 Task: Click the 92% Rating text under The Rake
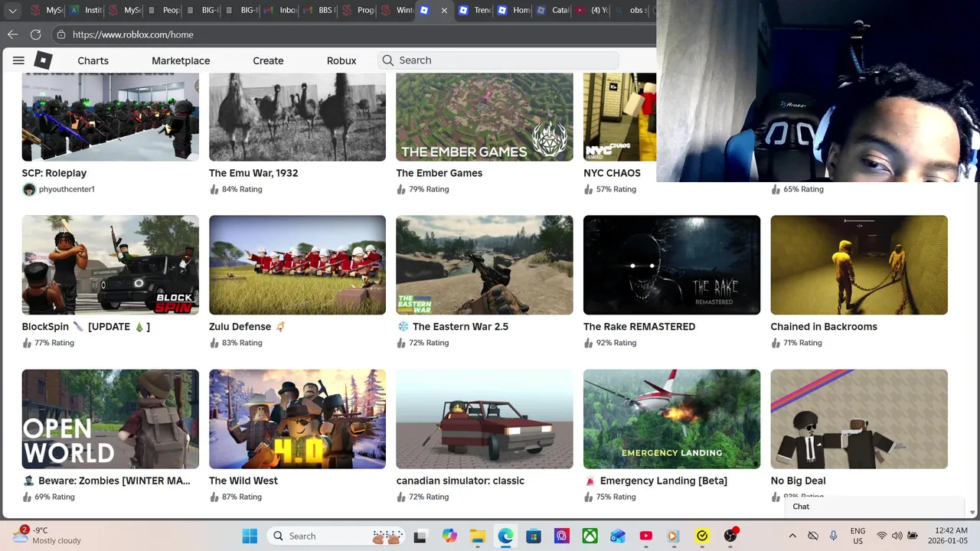[x=616, y=343]
